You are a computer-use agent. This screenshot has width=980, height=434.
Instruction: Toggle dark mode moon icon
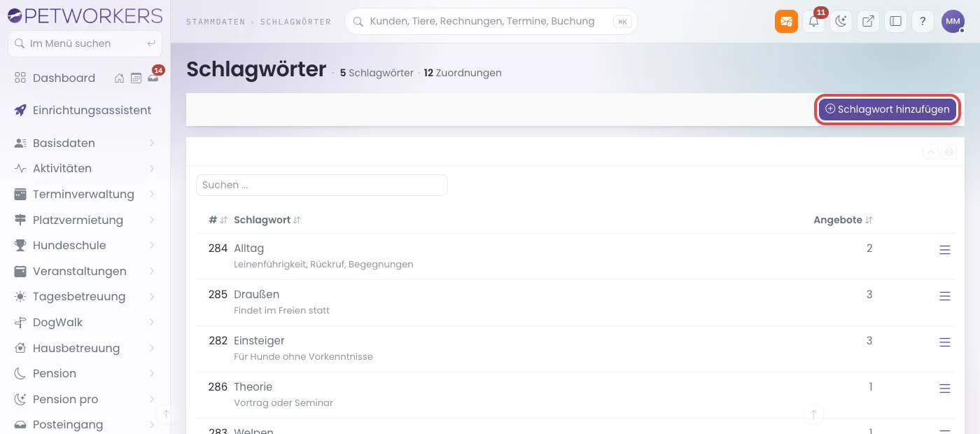(x=841, y=21)
